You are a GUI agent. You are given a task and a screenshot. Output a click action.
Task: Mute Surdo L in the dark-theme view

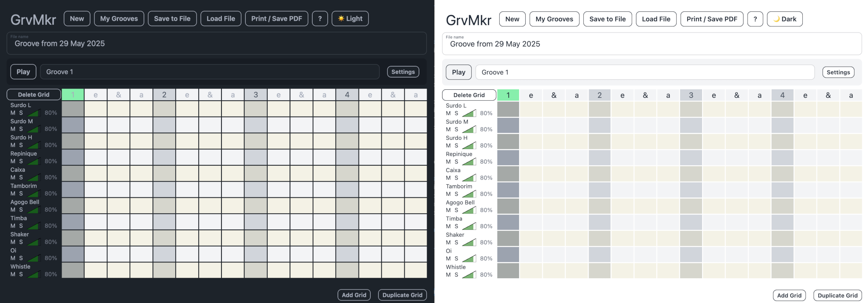coord(13,113)
